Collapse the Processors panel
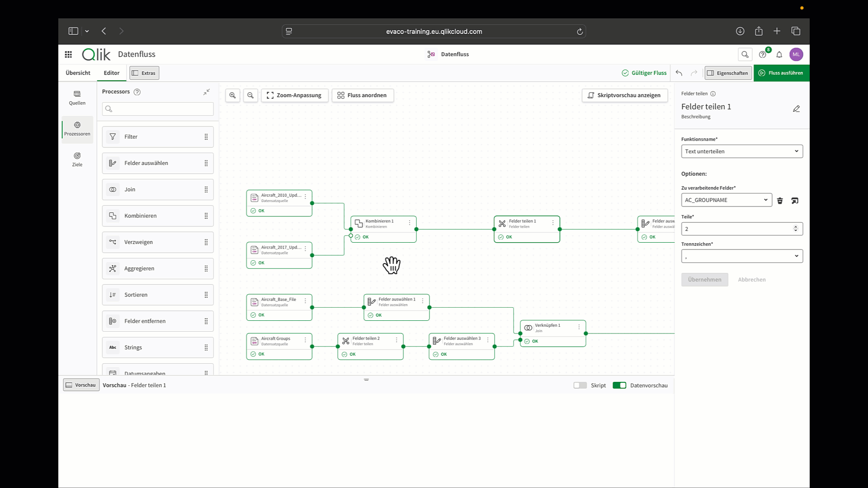Viewport: 868px width, 488px height. 207,92
